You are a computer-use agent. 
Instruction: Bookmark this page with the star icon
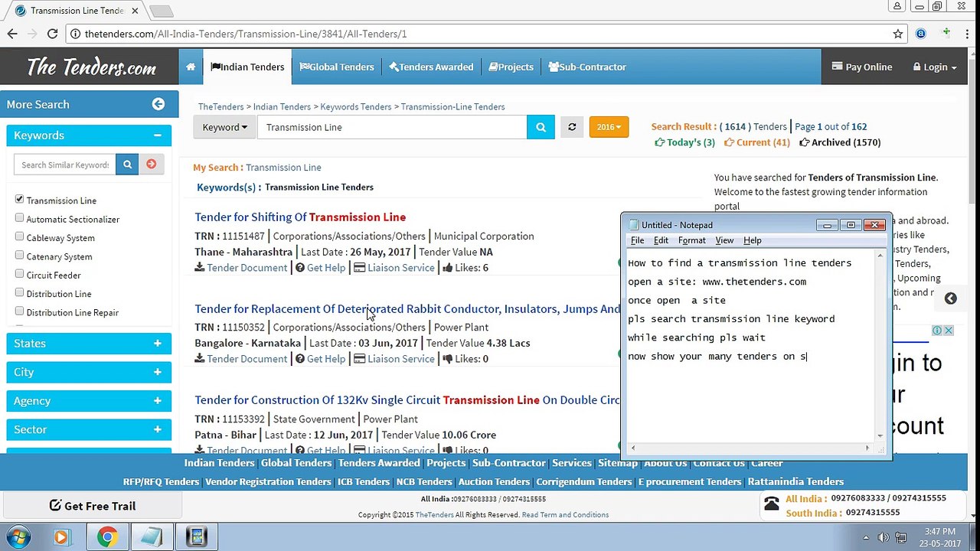pos(898,34)
